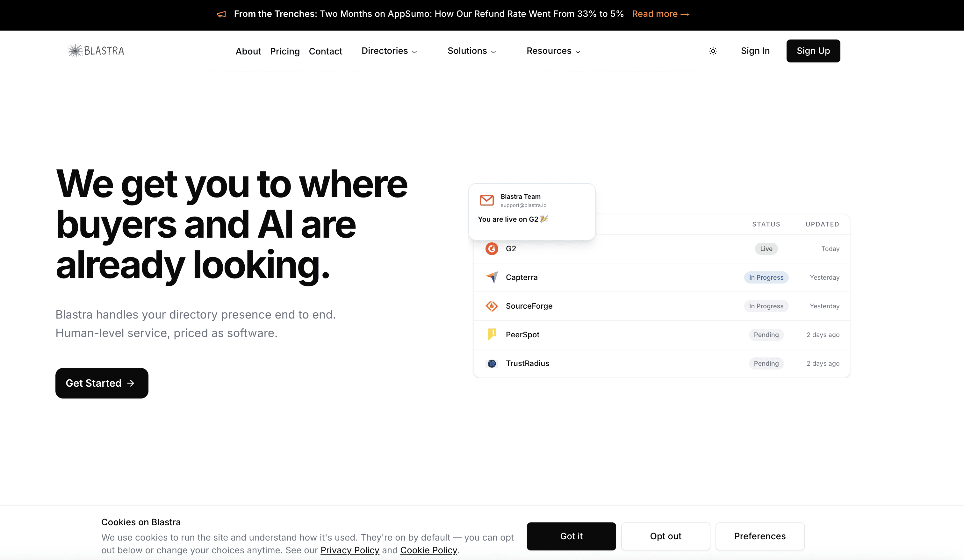Image resolution: width=964 pixels, height=560 pixels.
Task: Toggle the light/dark theme sun icon
Action: pos(713,51)
